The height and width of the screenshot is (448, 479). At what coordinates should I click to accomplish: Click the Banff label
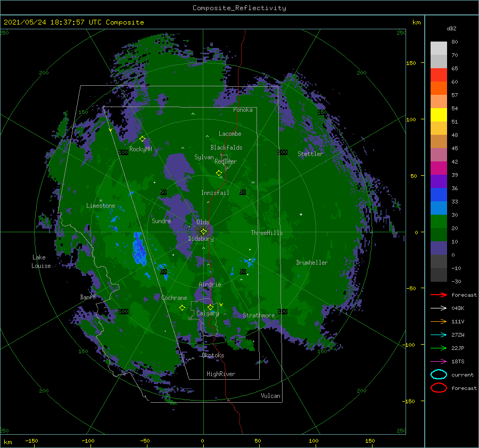click(x=88, y=297)
